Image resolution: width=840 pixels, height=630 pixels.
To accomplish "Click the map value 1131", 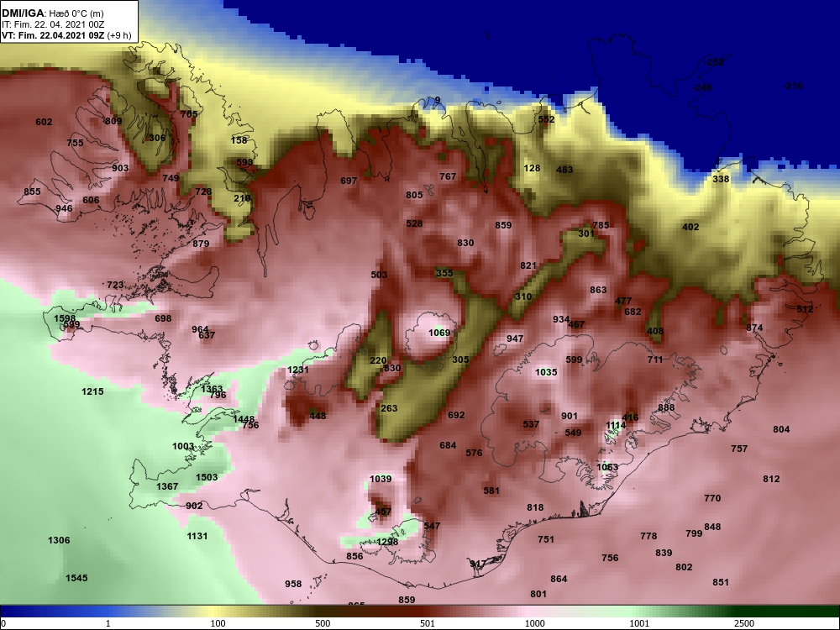I will tap(197, 536).
